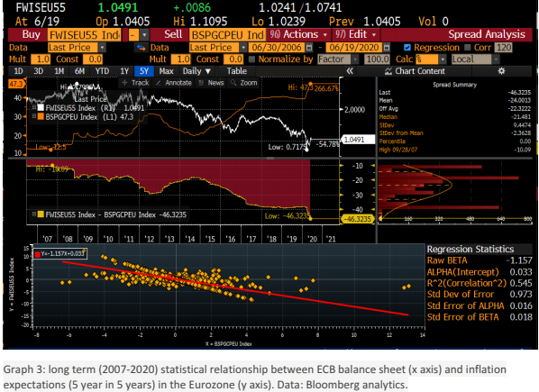539x392 pixels.
Task: Edit the normalize factor 100.0 field
Action: (x=377, y=59)
